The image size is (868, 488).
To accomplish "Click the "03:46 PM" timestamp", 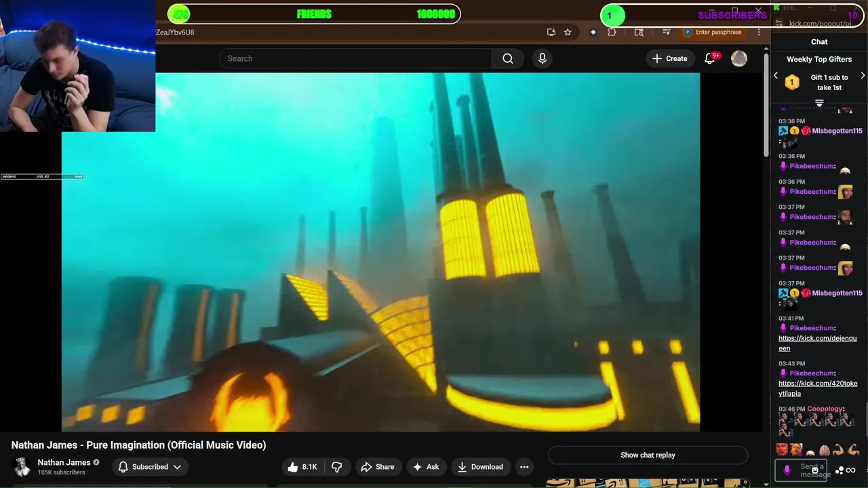I will click(x=791, y=409).
